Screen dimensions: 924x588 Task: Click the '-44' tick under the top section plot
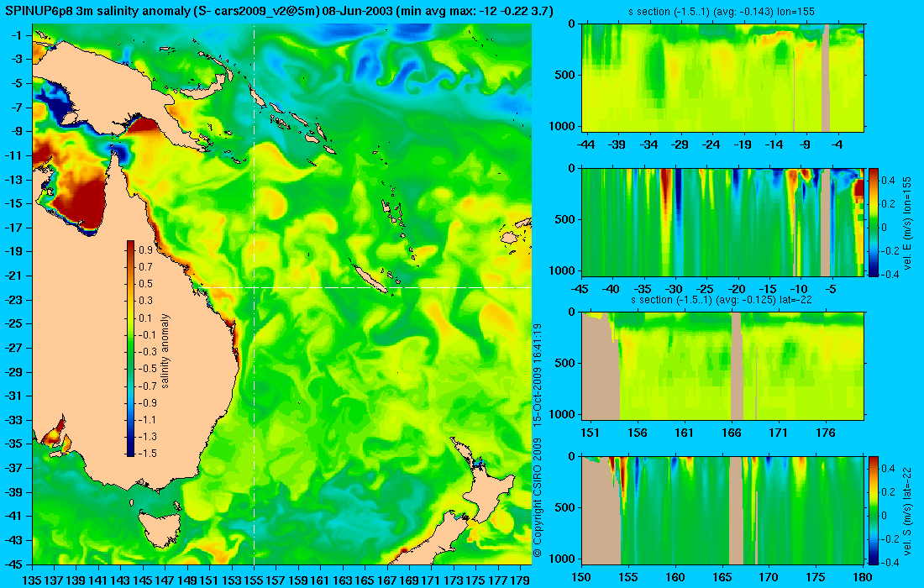585,144
